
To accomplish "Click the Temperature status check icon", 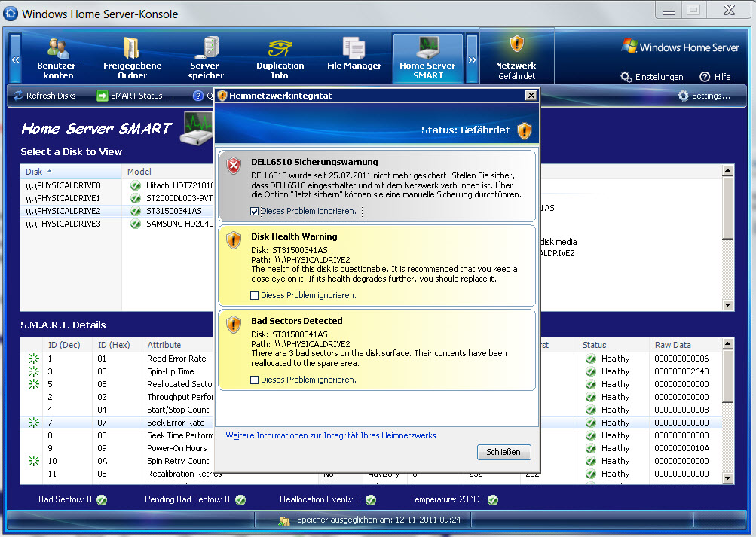I will click(x=493, y=500).
